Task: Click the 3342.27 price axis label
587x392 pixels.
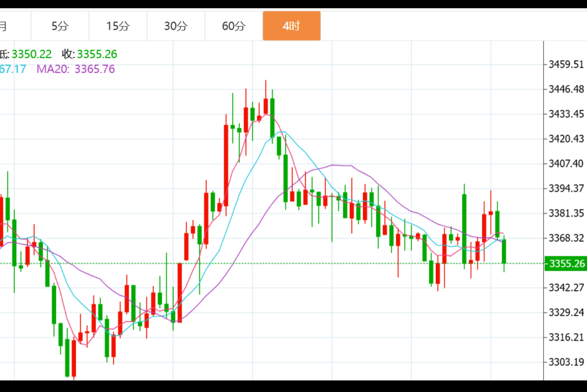Action: tap(566, 288)
